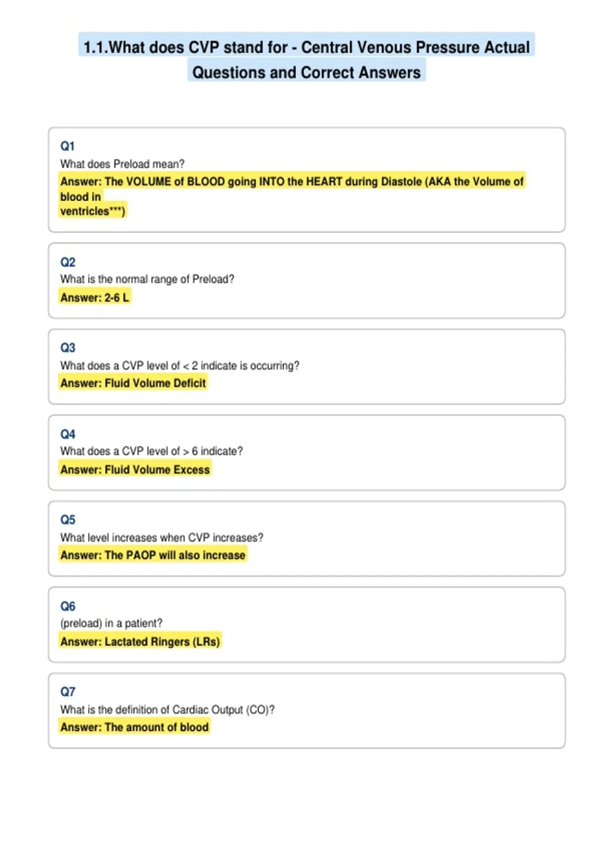Click the 'What does Preload mean?' question
613x868 pixels.
(x=122, y=164)
